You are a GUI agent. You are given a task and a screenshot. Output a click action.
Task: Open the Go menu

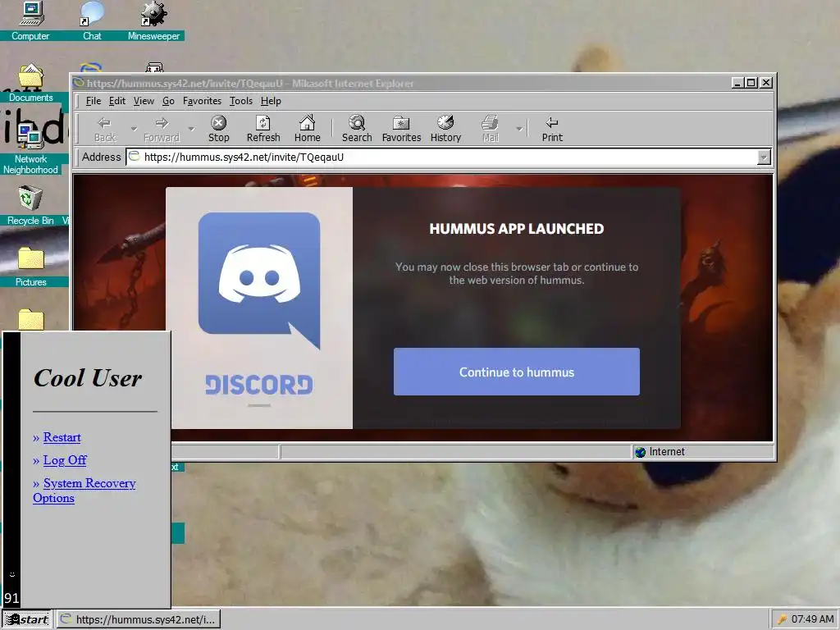click(168, 101)
